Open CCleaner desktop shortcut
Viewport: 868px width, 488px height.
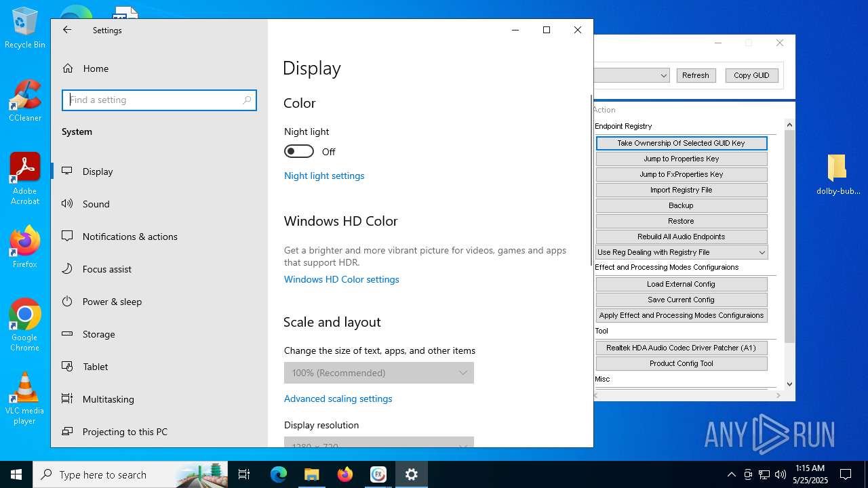click(x=25, y=101)
